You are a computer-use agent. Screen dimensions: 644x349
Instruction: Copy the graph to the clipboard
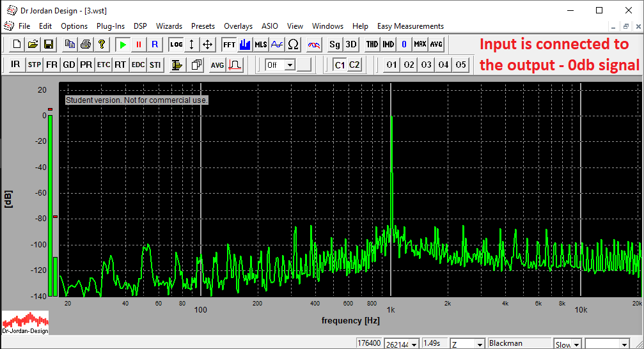(70, 44)
